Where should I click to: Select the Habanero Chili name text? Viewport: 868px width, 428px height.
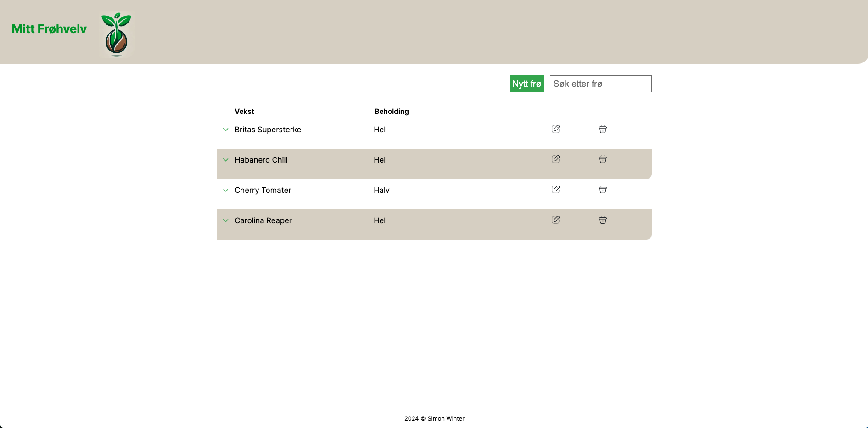click(x=261, y=160)
